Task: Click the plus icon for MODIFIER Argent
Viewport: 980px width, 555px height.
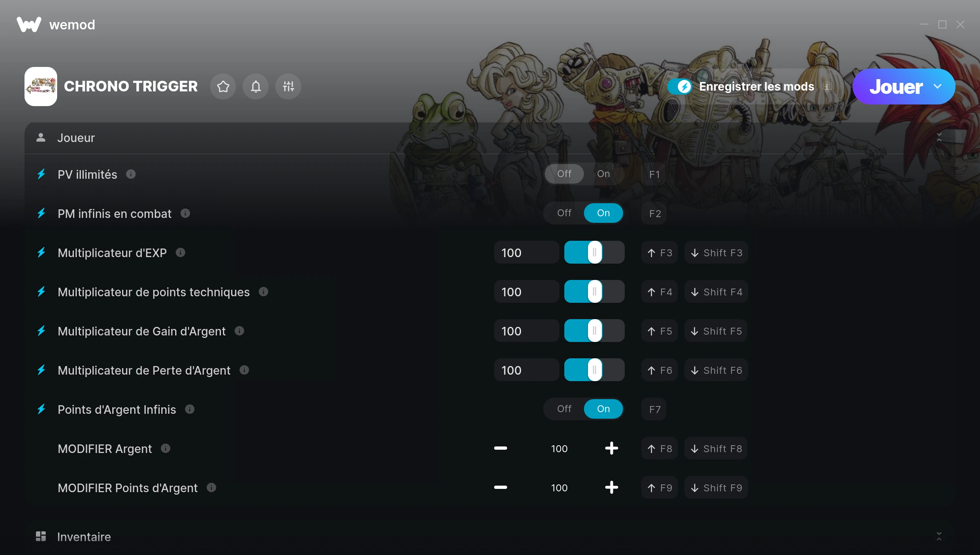Action: 611,448
